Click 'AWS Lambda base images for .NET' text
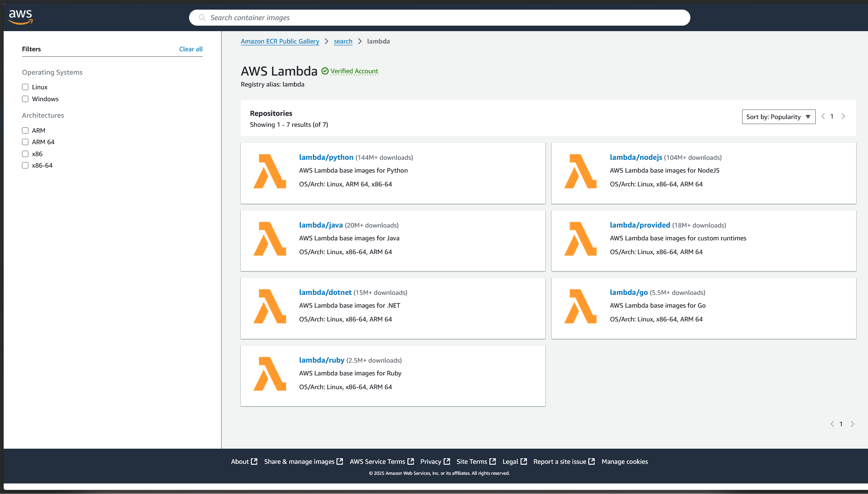This screenshot has width=868, height=494. pos(350,305)
